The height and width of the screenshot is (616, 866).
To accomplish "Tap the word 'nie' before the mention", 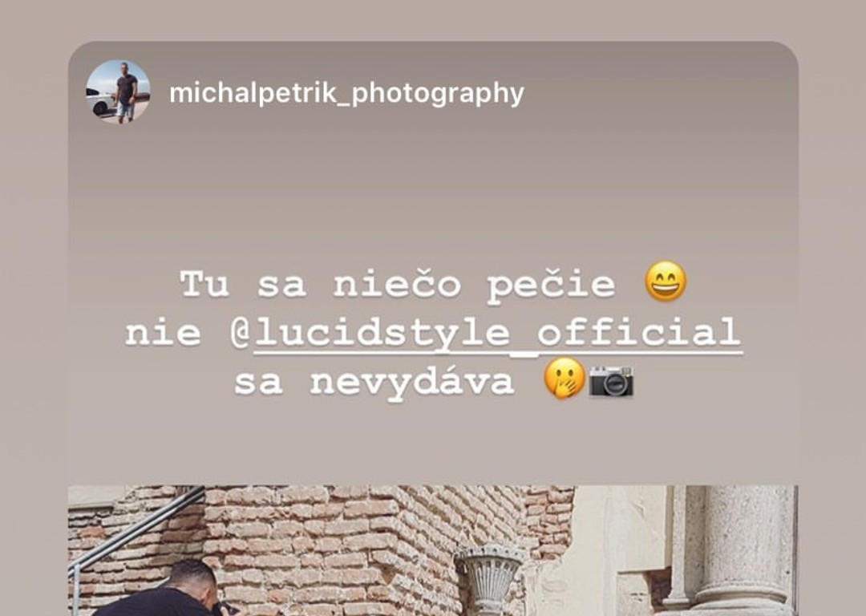I will click(163, 334).
